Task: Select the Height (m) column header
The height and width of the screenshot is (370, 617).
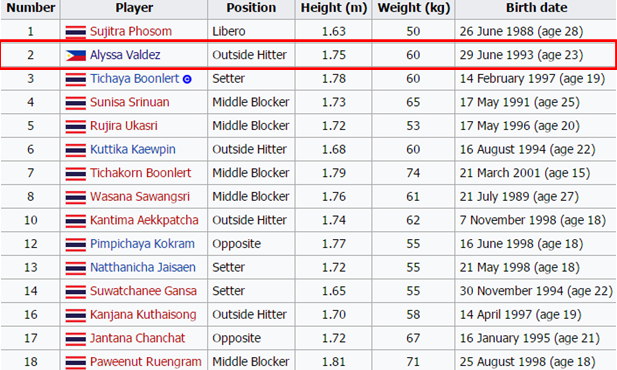Action: click(x=334, y=8)
